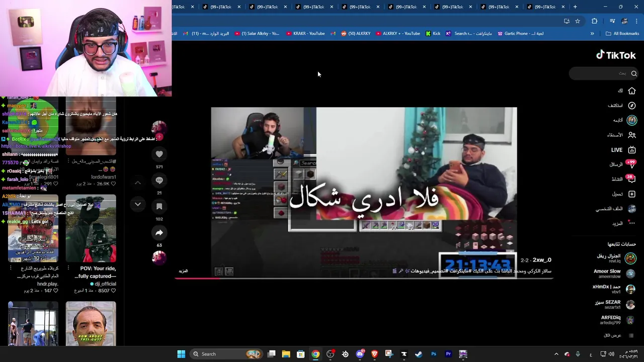Viewport: 644px width, 362px height.
Task: Open Chrome media controls icon
Action: (612, 21)
